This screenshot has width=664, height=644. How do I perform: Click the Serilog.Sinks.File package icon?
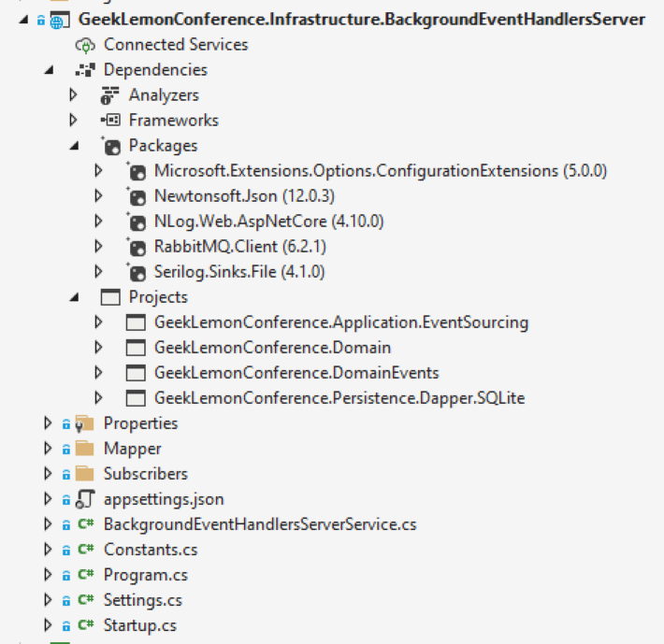click(137, 273)
